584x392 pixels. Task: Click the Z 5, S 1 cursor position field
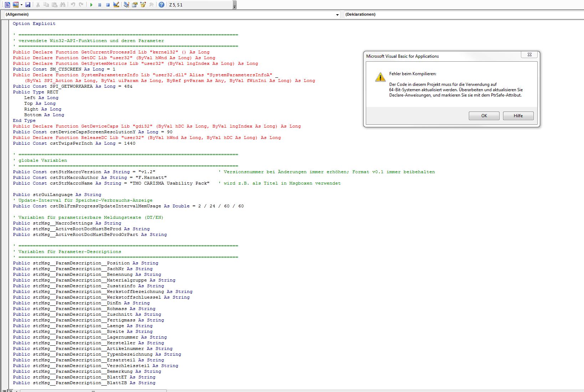coord(200,5)
